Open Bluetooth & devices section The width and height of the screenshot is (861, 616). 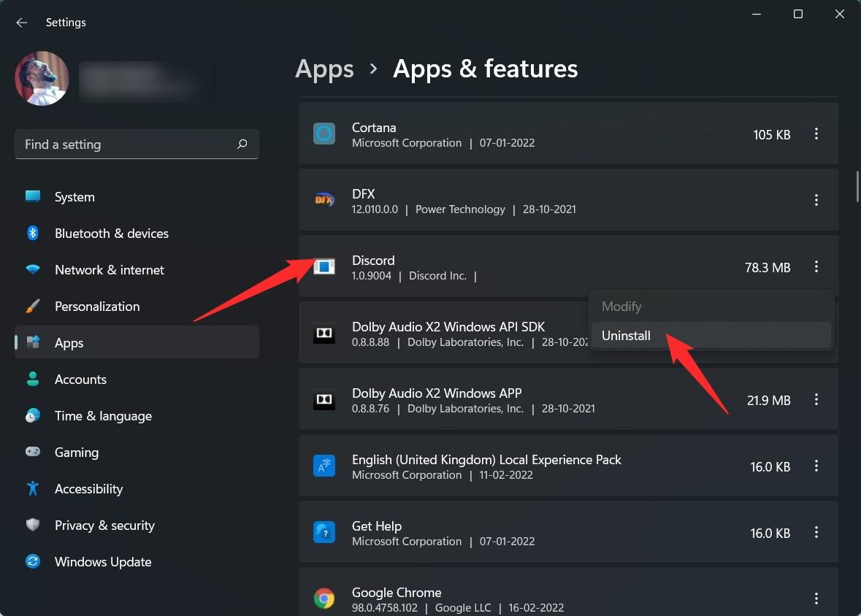(x=137, y=234)
